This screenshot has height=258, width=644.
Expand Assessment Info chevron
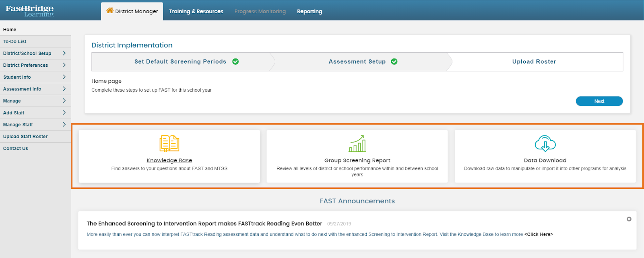tap(64, 89)
